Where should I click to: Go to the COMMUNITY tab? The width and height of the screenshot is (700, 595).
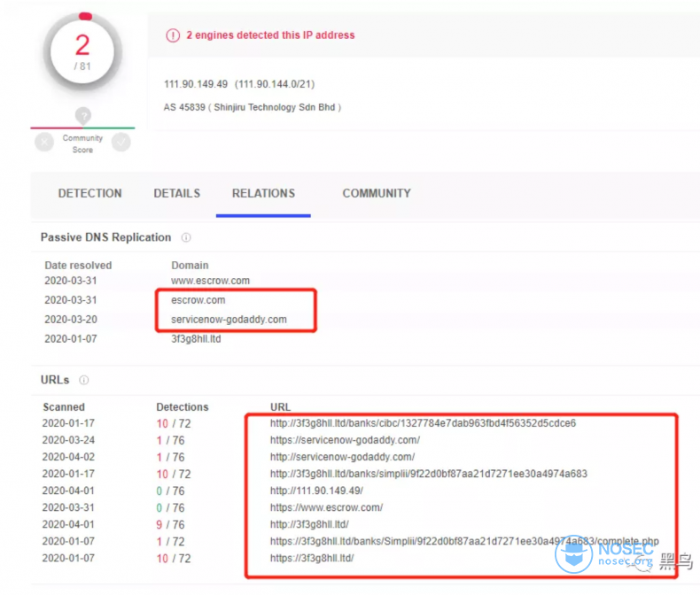point(377,193)
